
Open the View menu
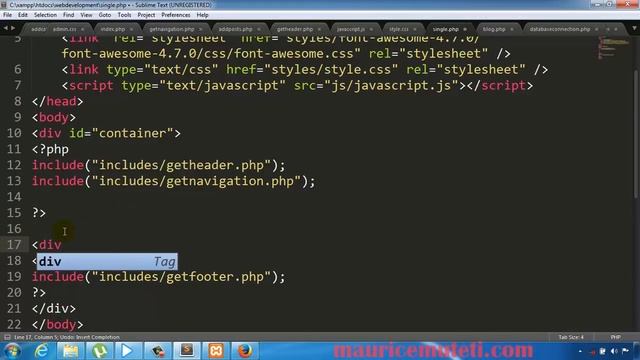(x=86, y=15)
